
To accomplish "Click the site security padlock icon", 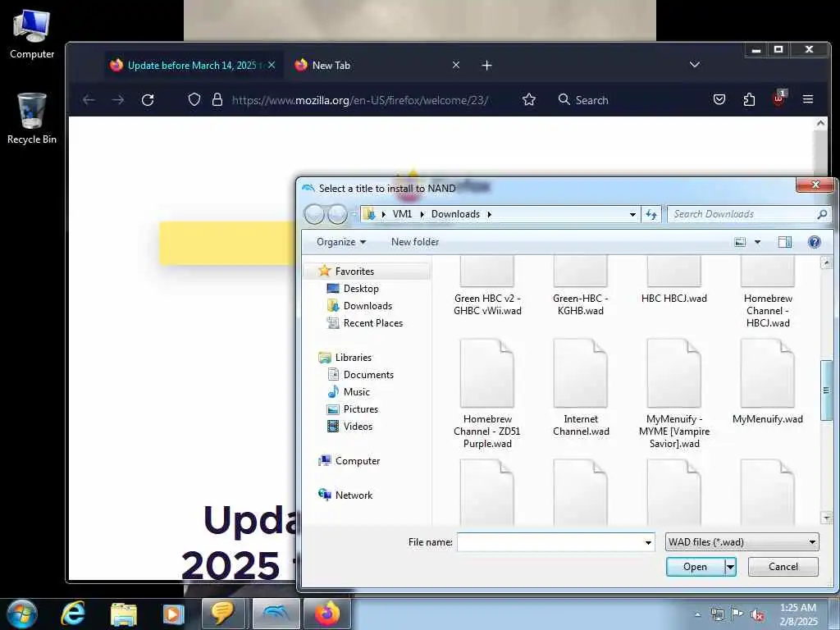I will tap(217, 99).
